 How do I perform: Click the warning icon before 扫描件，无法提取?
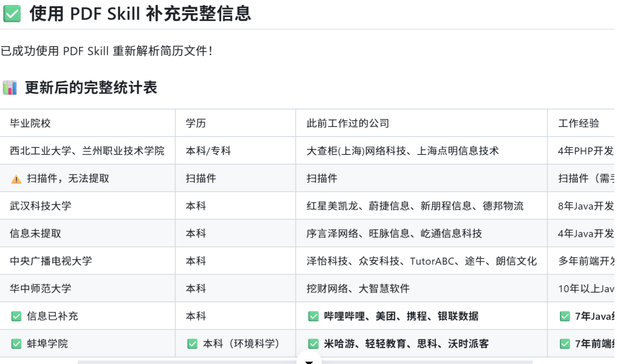pyautogui.click(x=16, y=179)
